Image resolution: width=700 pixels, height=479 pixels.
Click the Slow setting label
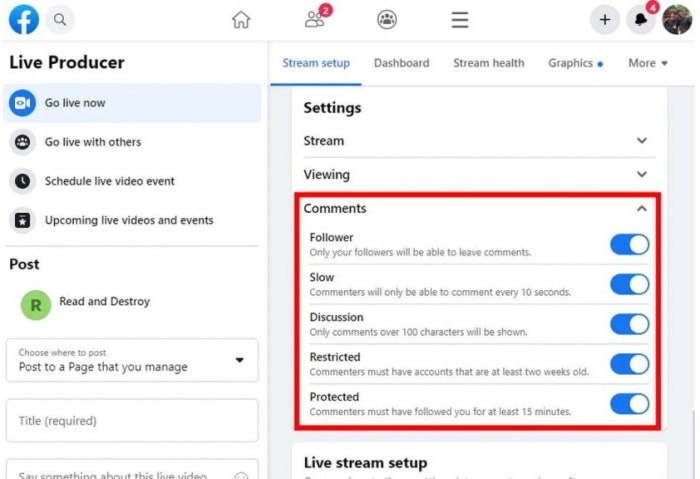click(321, 277)
